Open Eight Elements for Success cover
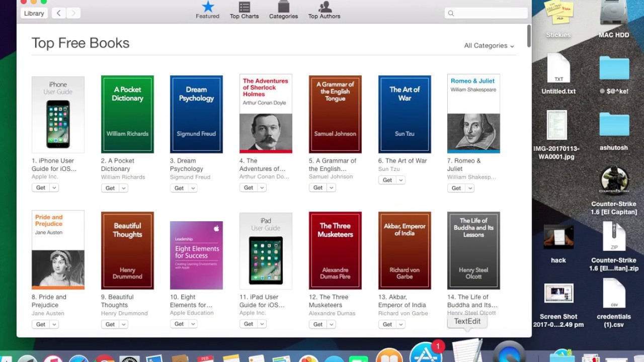This screenshot has height=362, width=644. 196,255
